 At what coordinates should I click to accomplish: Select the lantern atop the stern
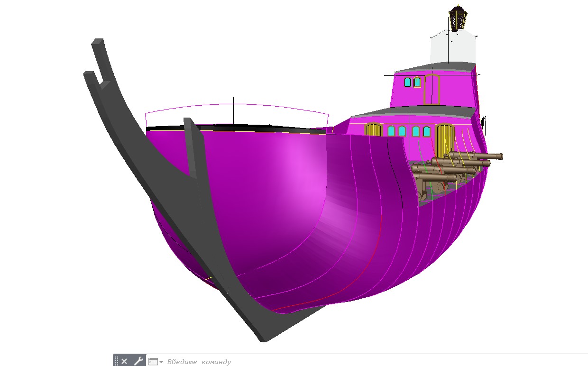[457, 18]
